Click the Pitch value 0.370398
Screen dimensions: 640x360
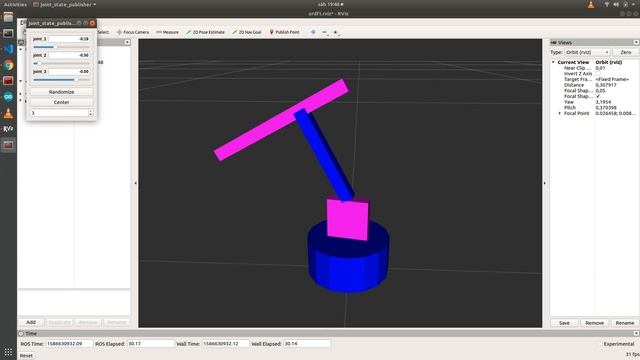[x=606, y=107]
